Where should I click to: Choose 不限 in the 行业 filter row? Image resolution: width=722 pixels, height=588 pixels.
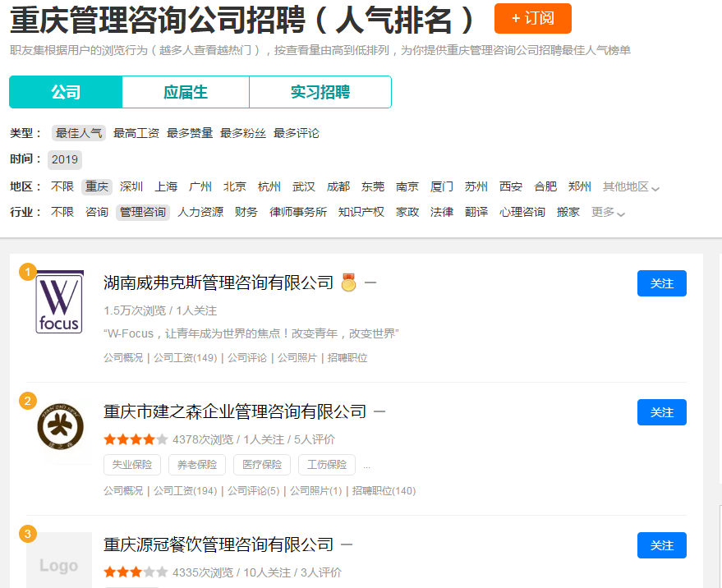(62, 212)
